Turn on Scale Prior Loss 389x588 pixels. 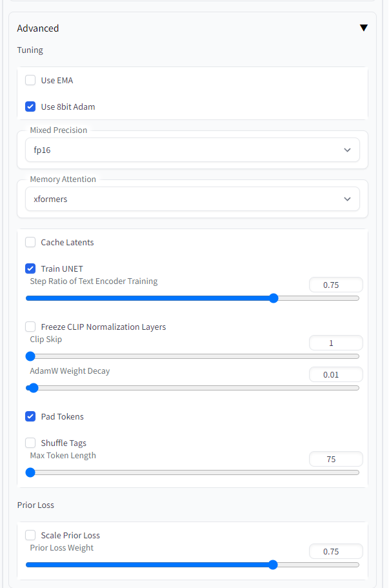[x=30, y=535]
